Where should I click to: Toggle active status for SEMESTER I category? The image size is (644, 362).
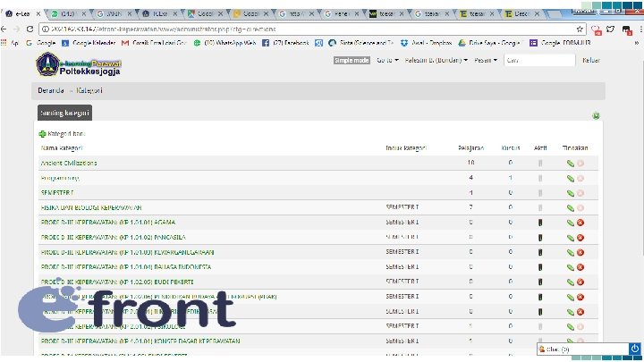point(540,193)
